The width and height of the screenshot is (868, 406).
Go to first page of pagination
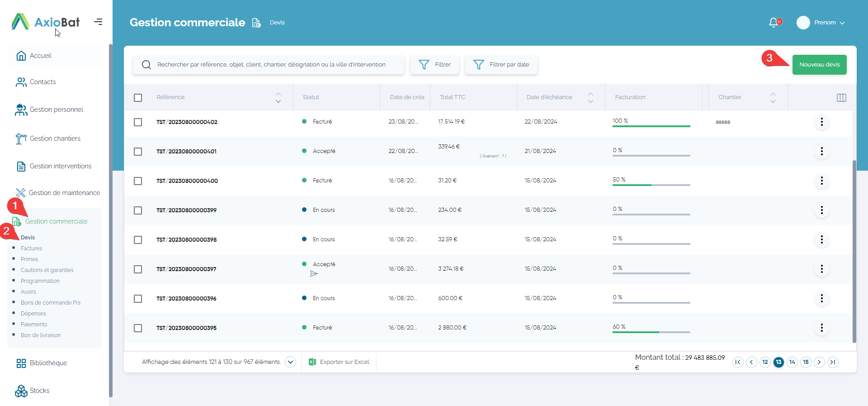point(738,362)
